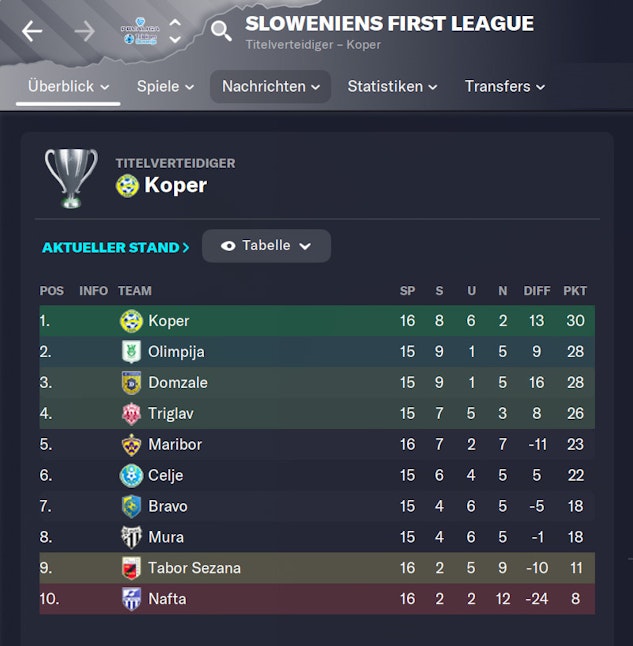Click the Koper club badge in table
Image resolution: width=633 pixels, height=646 pixels.
(x=131, y=321)
